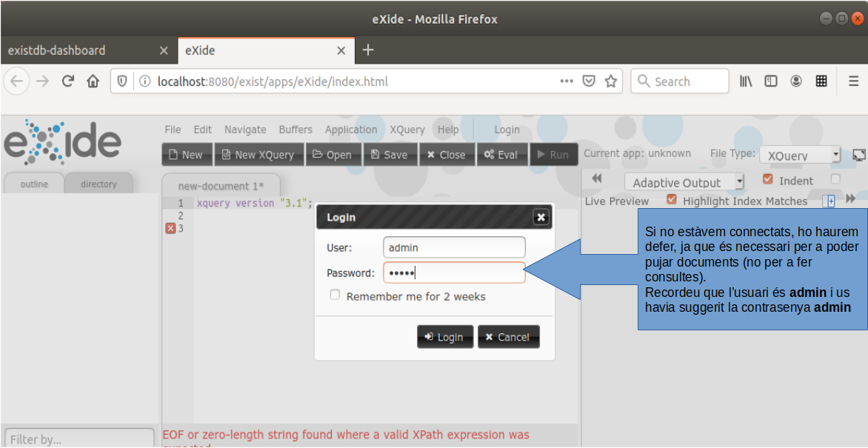Open the Help menu
The image size is (868, 448).
[448, 130]
